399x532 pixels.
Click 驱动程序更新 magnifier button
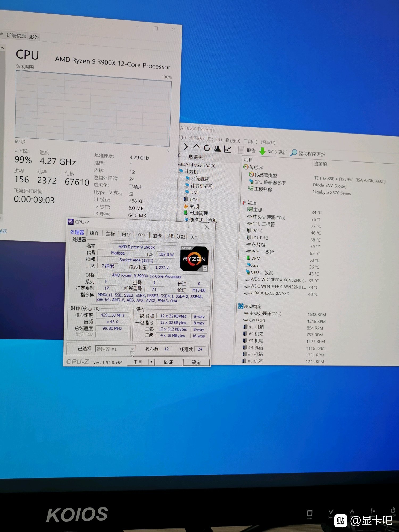point(307,153)
